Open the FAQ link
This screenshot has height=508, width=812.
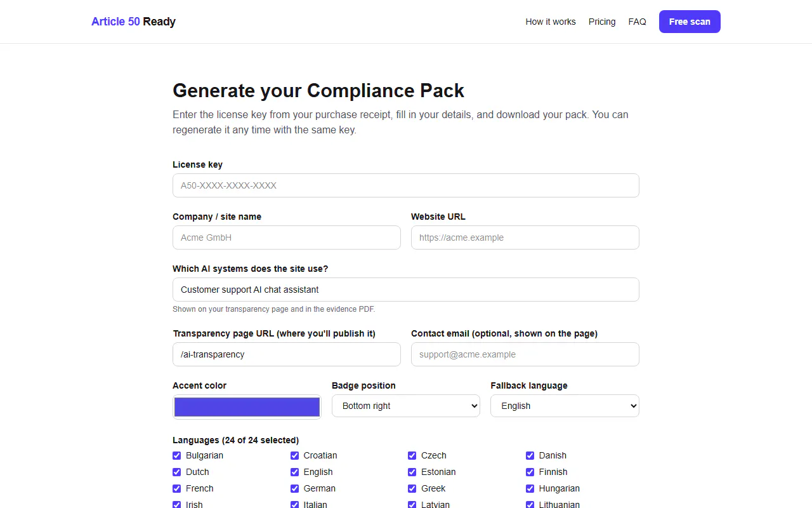click(x=637, y=22)
